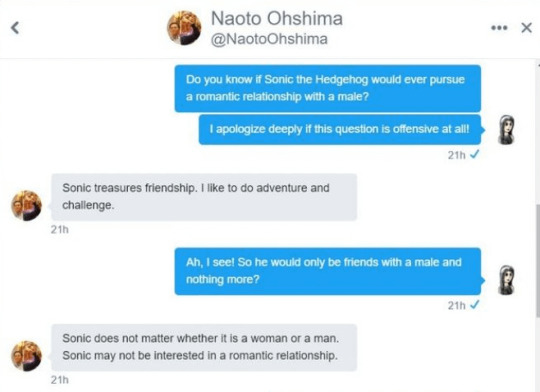Select the 'Sonic treasures friendship' reply bubble
540x392 pixels.
point(204,197)
